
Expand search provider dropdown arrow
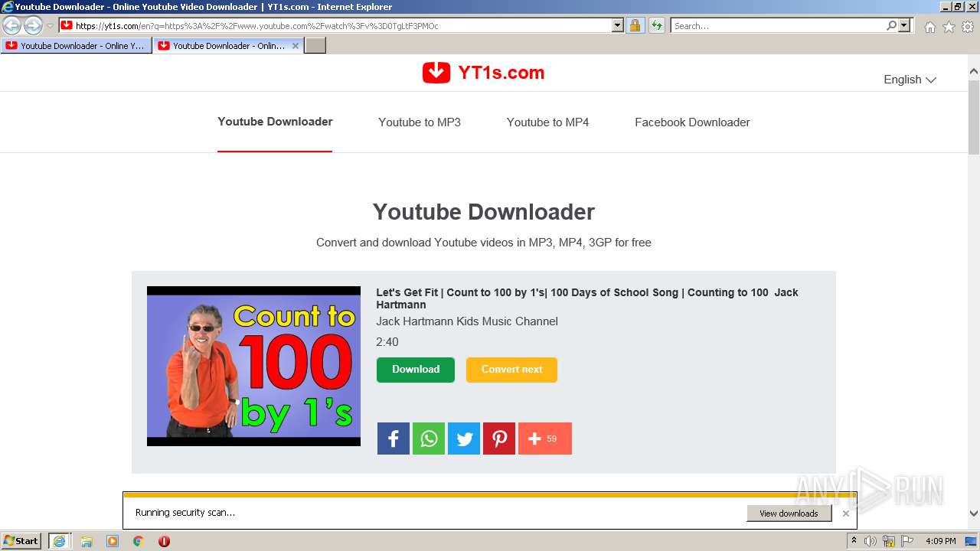click(x=904, y=25)
